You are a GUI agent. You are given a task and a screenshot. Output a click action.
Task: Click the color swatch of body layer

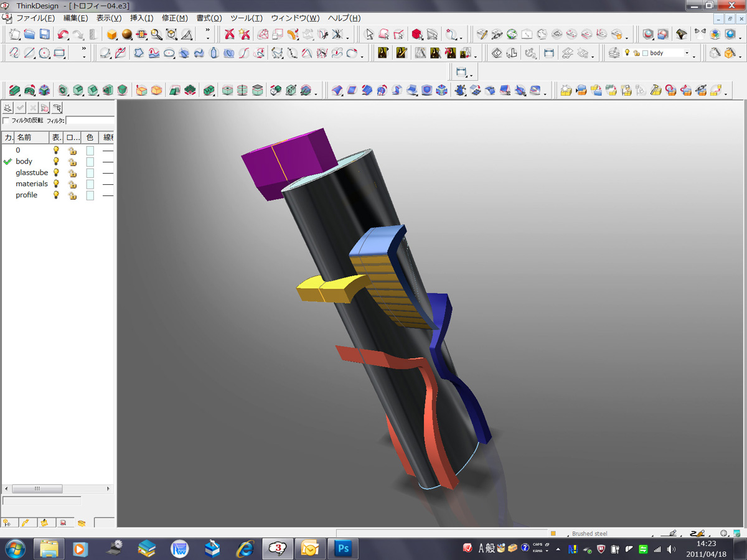[x=90, y=162]
